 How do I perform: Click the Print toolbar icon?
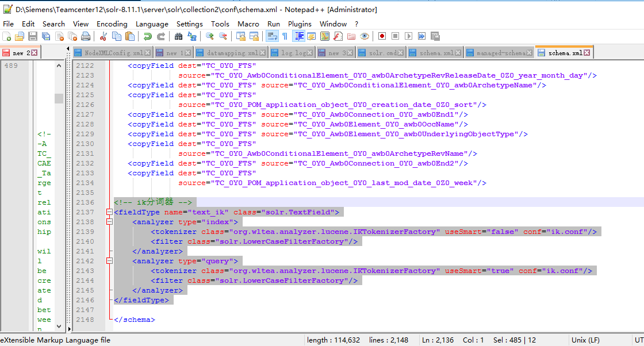point(86,37)
